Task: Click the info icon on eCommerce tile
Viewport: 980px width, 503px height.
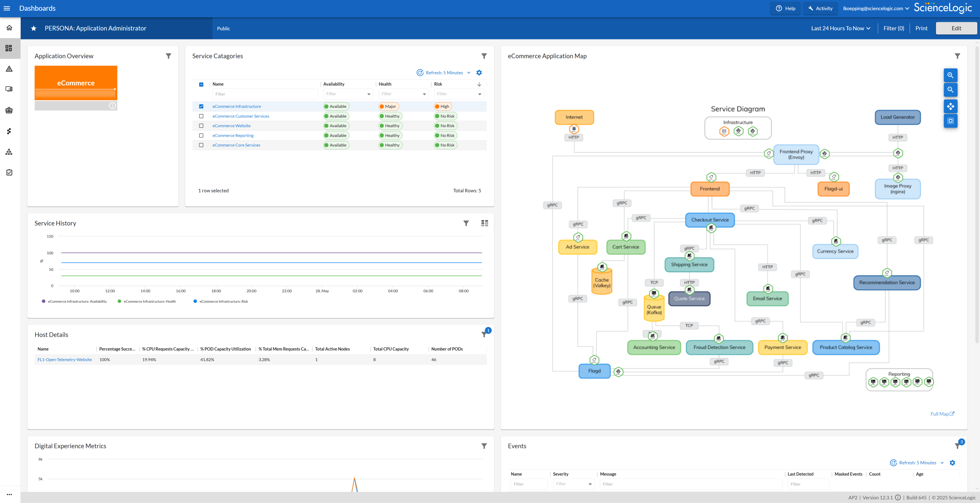Action: point(113,106)
